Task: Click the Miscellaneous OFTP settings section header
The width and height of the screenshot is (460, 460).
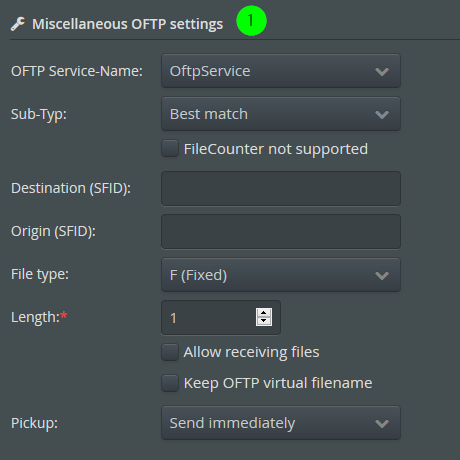Action: point(127,24)
